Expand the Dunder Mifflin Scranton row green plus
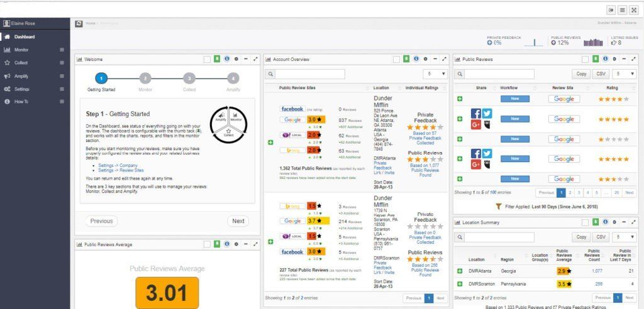This screenshot has height=309, width=644. coord(270,242)
